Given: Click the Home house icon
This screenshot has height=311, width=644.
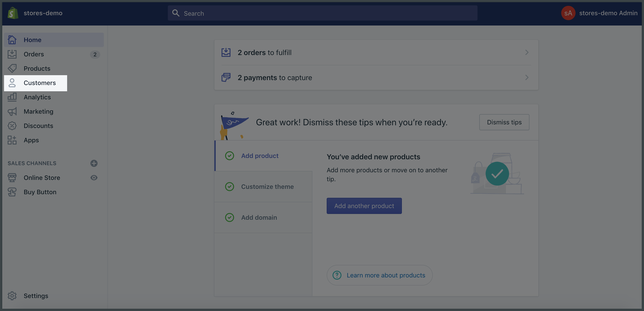Looking at the screenshot, I should pos(12,40).
